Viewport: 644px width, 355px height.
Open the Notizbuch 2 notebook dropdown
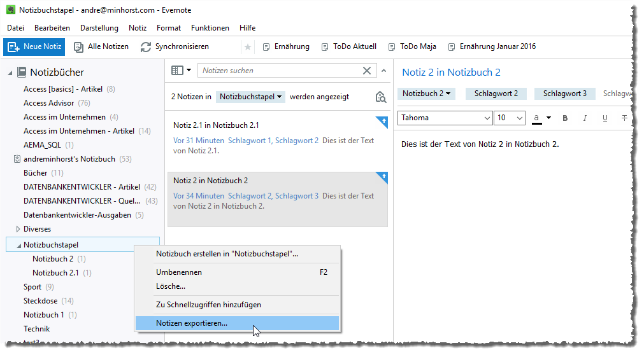point(426,94)
